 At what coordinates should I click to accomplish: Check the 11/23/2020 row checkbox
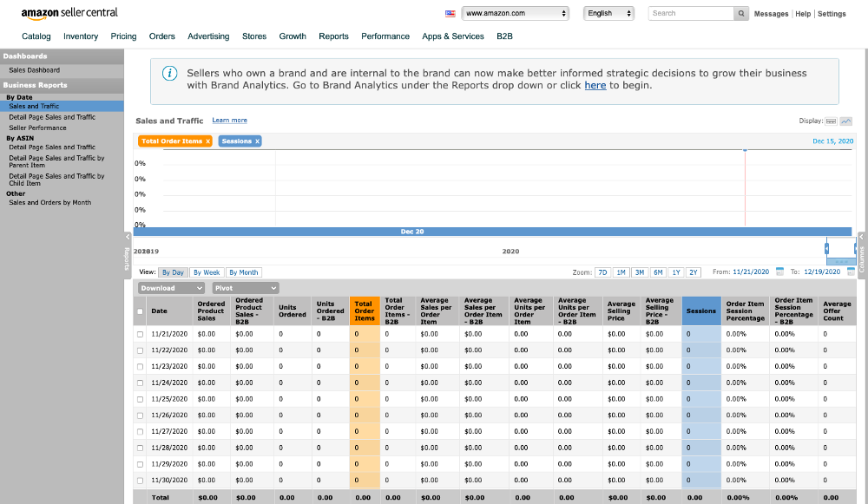point(140,367)
